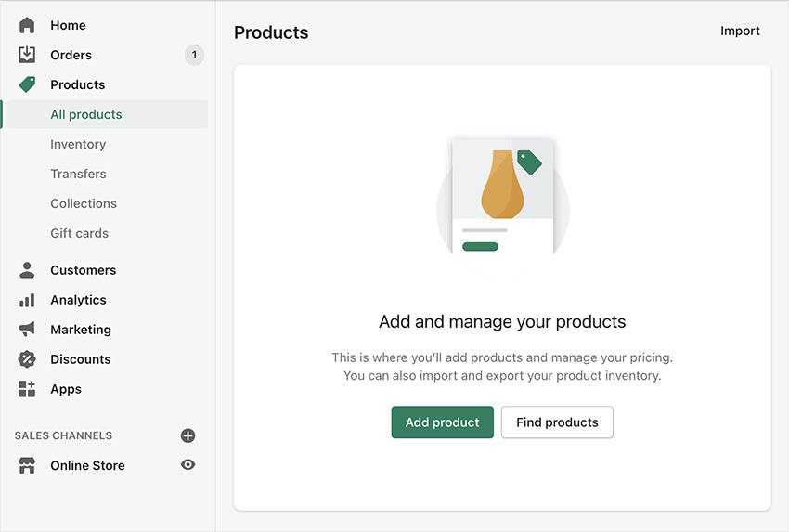789x532 pixels.
Task: Open the Inventory submenu item
Action: pyautogui.click(x=78, y=144)
